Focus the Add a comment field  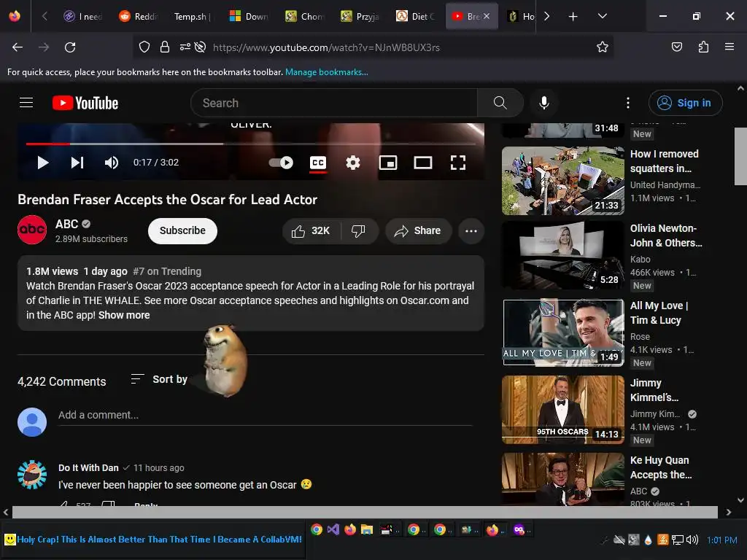click(266, 415)
